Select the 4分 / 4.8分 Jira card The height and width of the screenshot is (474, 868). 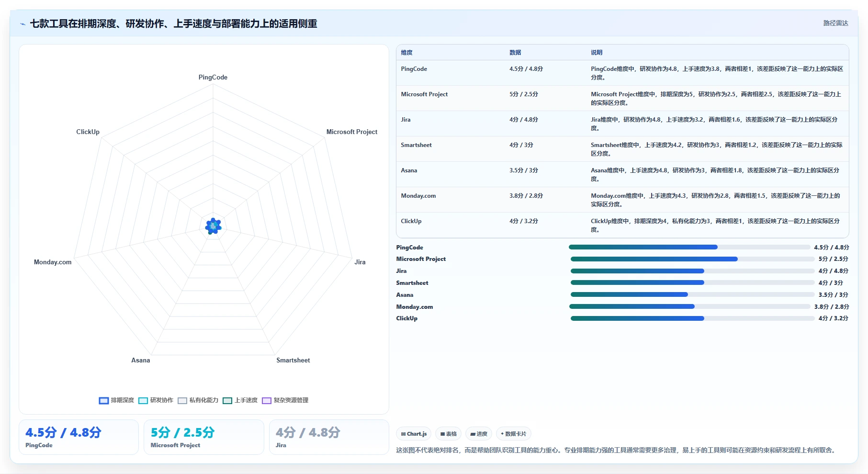pyautogui.click(x=329, y=437)
